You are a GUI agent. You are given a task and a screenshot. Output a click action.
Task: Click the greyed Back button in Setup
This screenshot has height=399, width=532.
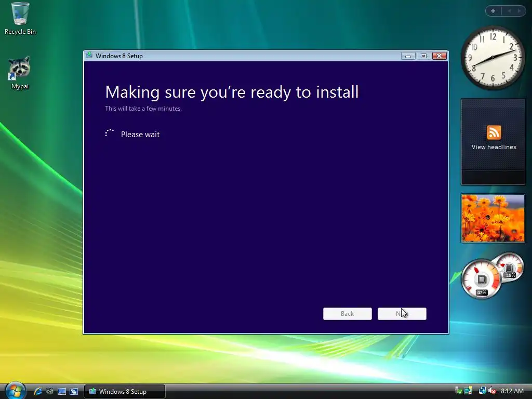coord(348,314)
